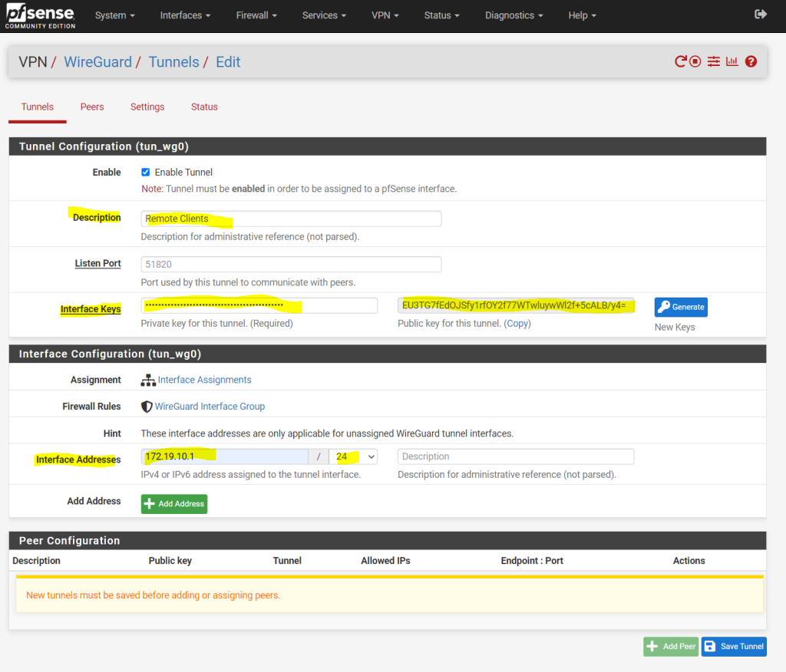The width and height of the screenshot is (786, 672).
Task: Click the Actions column header
Action: tap(689, 561)
